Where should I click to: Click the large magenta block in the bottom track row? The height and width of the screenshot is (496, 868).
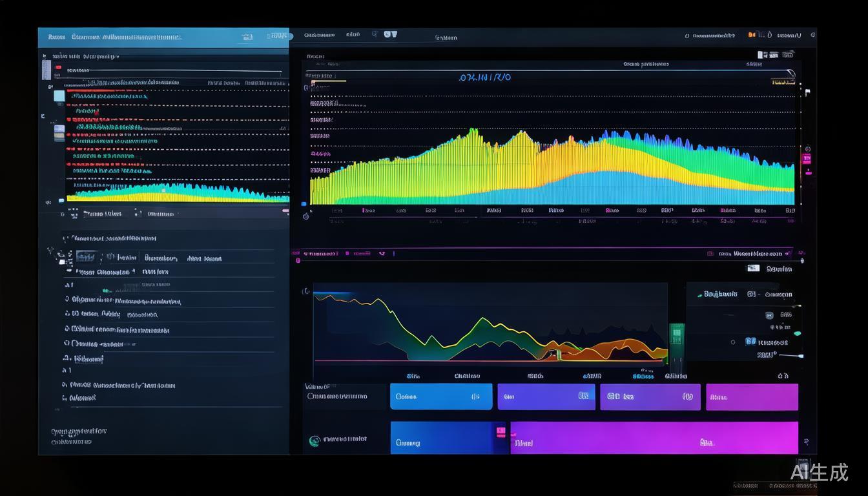(x=654, y=438)
